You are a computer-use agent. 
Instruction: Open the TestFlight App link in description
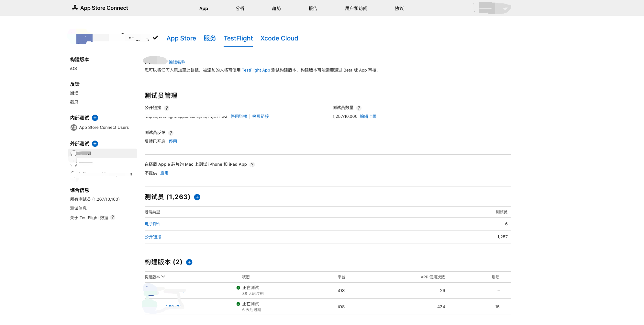256,70
